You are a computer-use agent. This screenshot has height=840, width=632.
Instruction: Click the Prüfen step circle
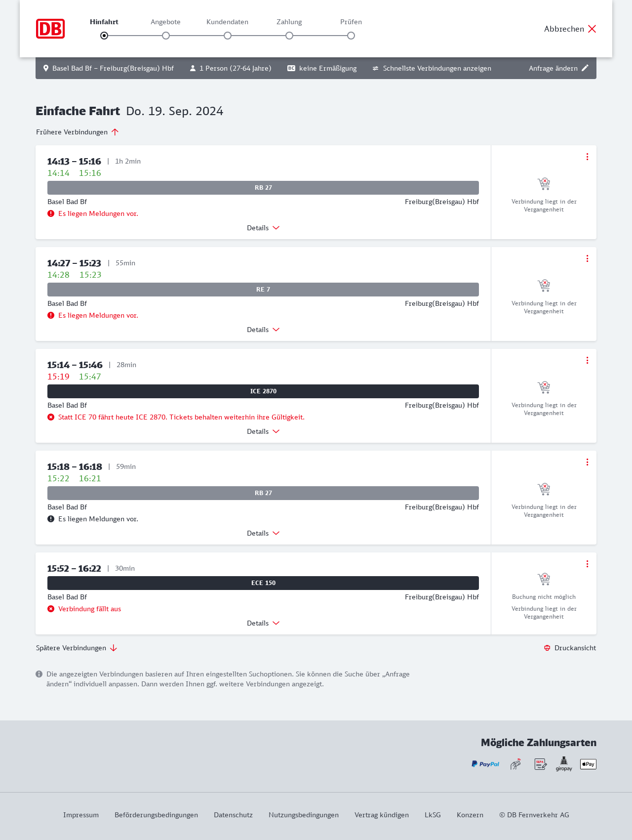(351, 36)
